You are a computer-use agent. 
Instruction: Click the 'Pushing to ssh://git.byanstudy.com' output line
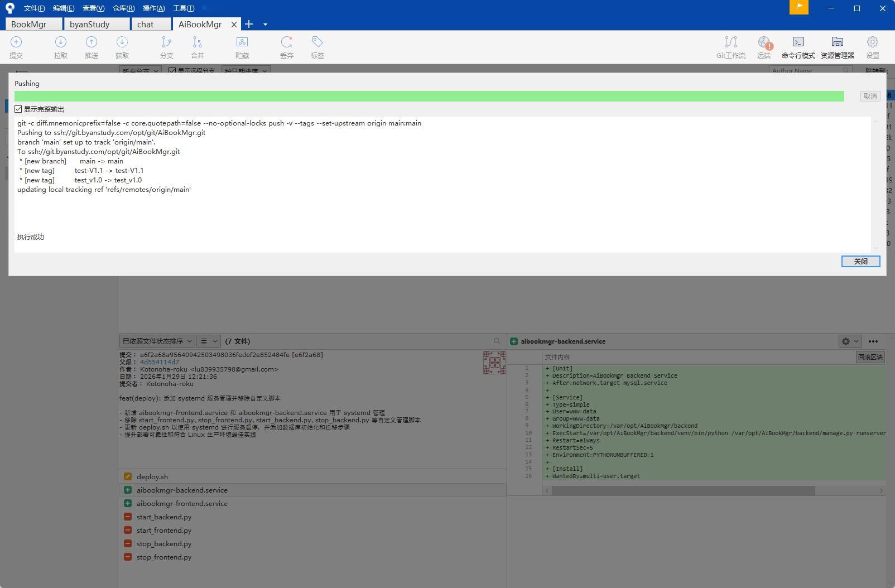pos(112,133)
